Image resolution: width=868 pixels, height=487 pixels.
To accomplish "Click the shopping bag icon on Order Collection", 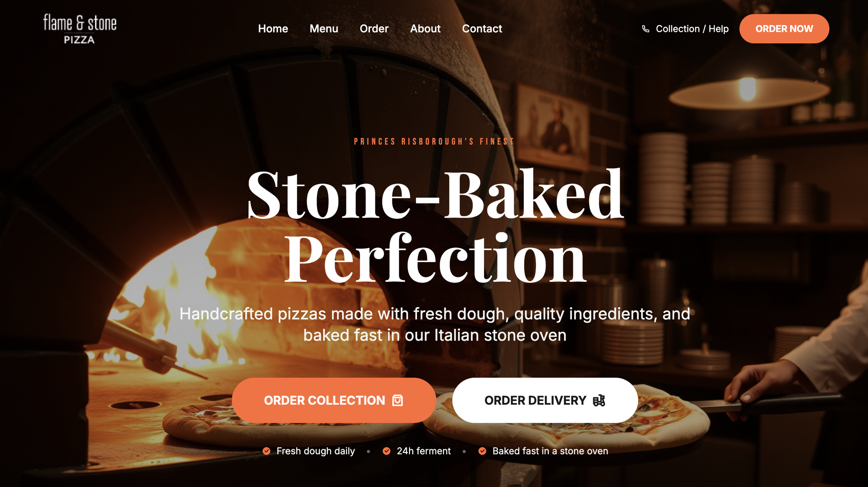I will click(398, 400).
